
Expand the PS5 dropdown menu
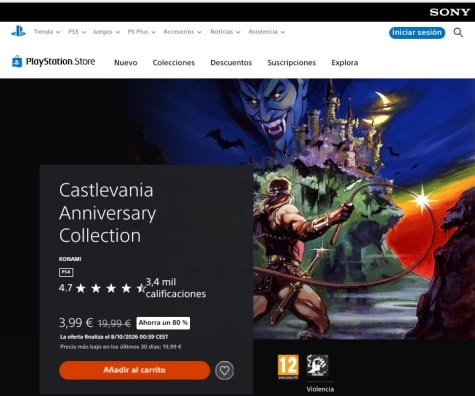coord(77,32)
